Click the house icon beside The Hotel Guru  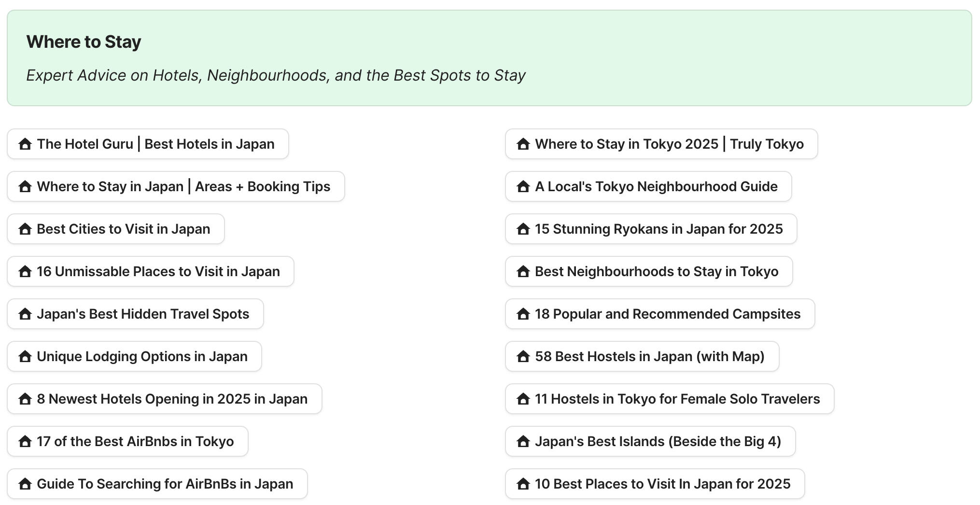[25, 143]
